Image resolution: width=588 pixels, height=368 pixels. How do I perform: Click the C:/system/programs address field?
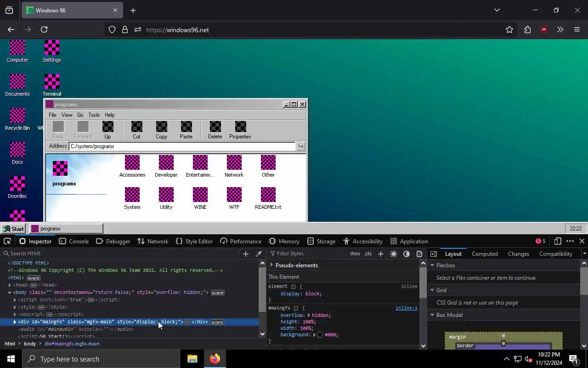(x=182, y=146)
